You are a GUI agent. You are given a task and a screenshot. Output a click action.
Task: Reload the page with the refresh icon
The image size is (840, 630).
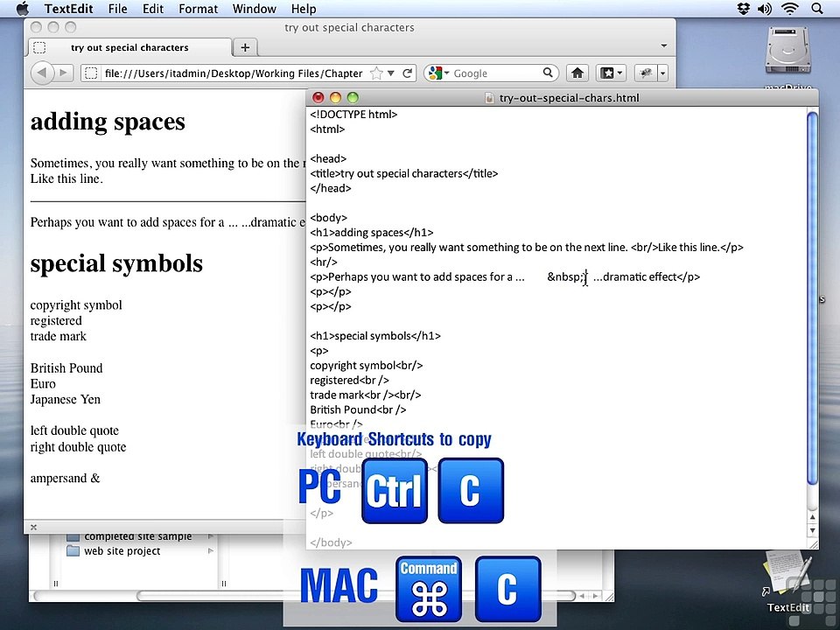click(x=407, y=73)
